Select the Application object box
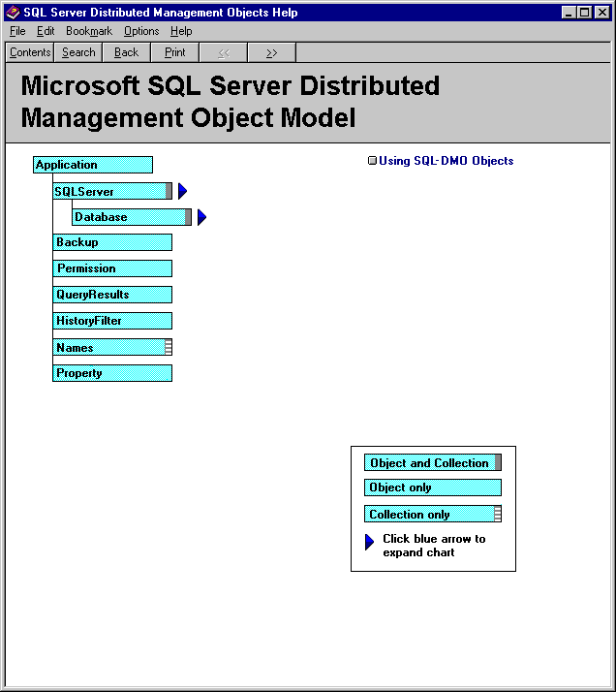 tap(92, 165)
